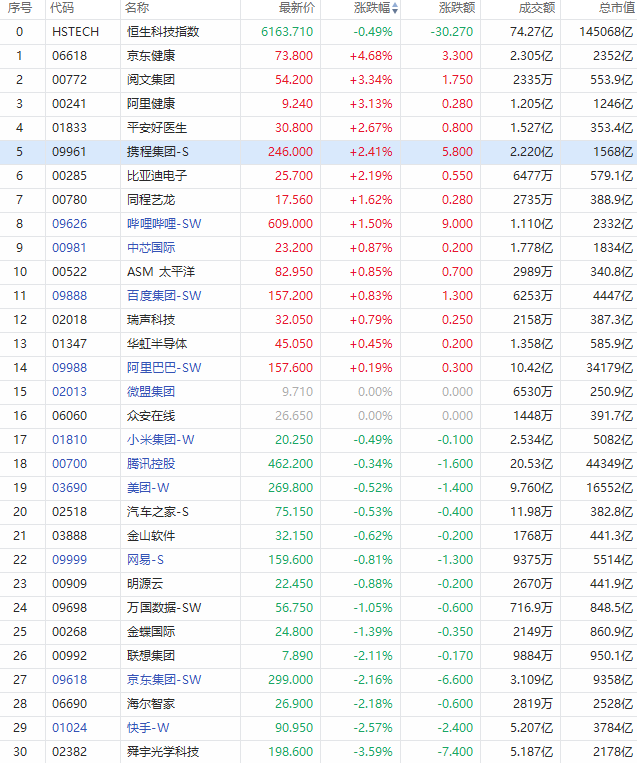Select 万国数据-SW row name

pos(164,608)
